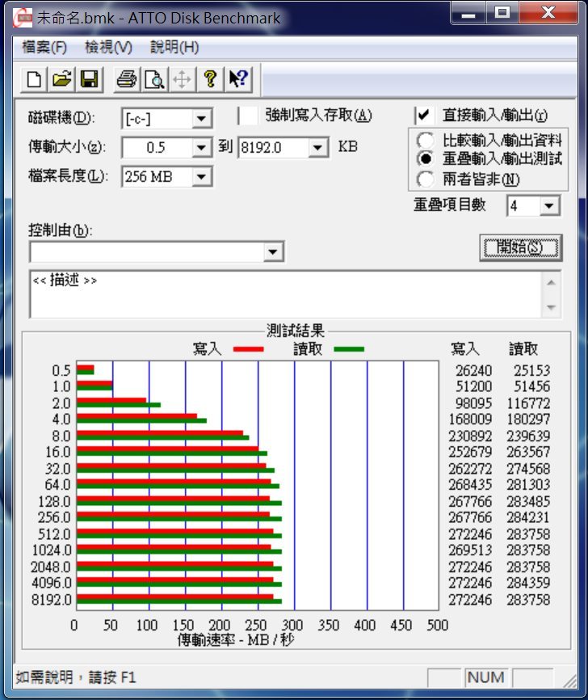Click the ATTO application icon in title bar
588x700 pixels.
click(x=23, y=18)
